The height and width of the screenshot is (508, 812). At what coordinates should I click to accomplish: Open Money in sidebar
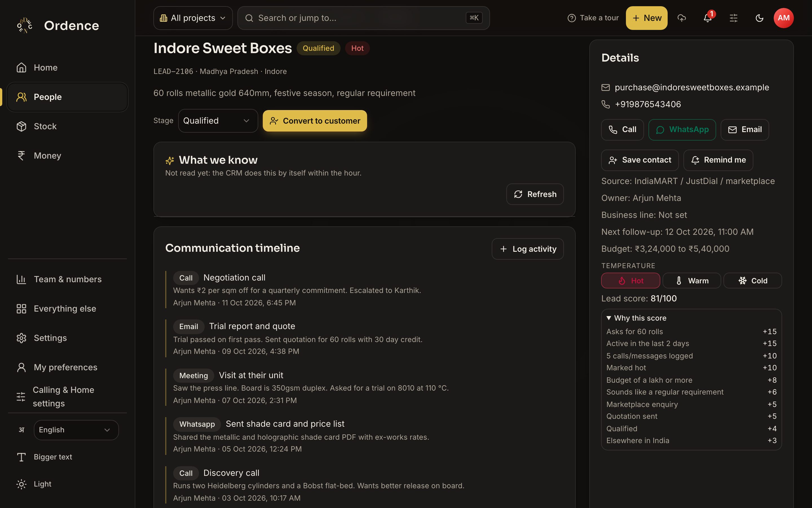67,156
